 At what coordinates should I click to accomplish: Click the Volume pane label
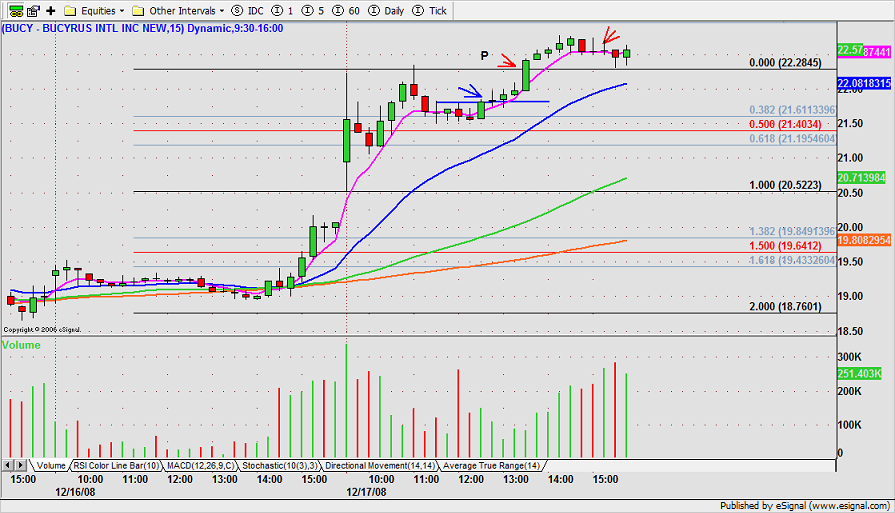[21, 345]
